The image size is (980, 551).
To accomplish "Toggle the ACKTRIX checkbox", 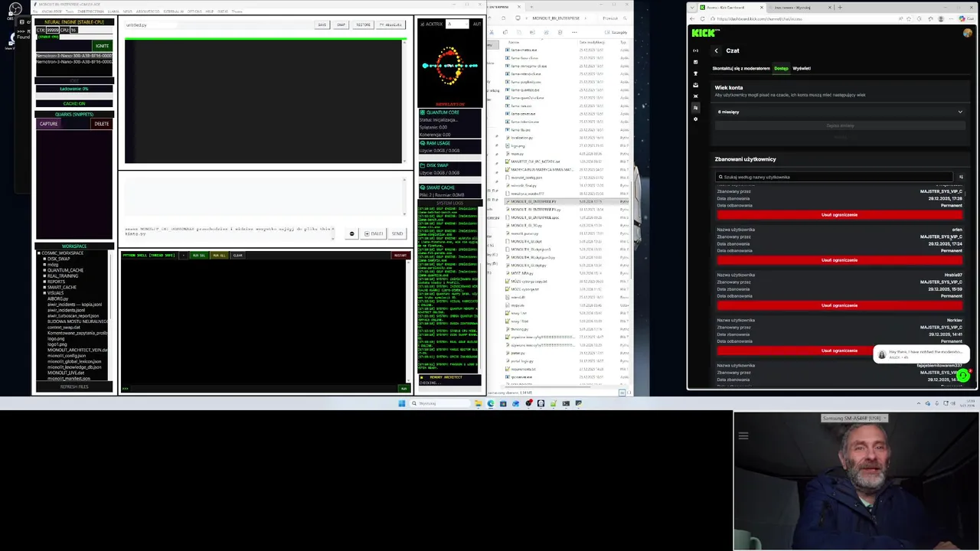I will pyautogui.click(x=422, y=24).
